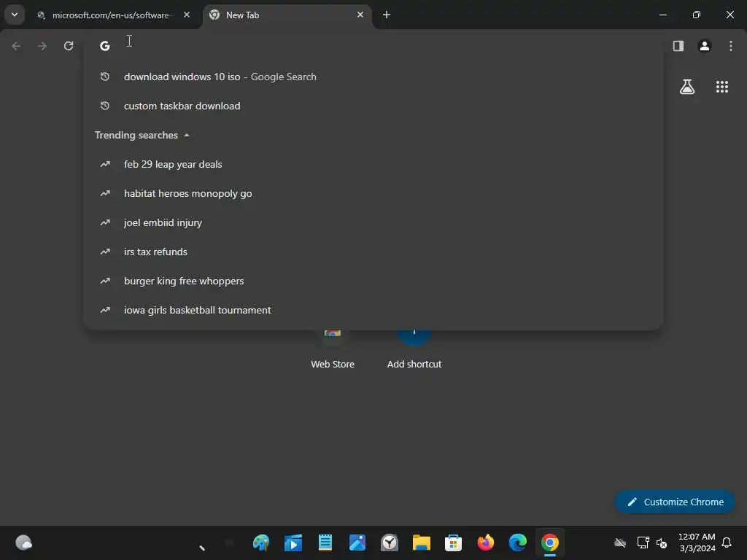Viewport: 747px width, 560px height.
Task: Open Photos app from taskbar
Action: (357, 542)
